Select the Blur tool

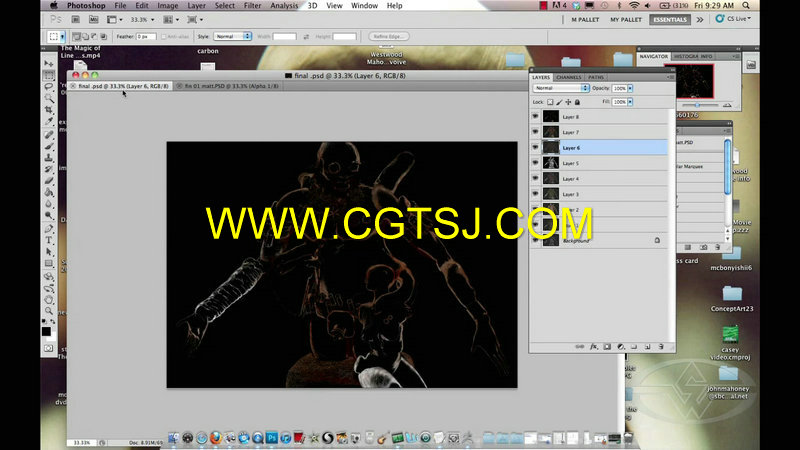[x=49, y=204]
